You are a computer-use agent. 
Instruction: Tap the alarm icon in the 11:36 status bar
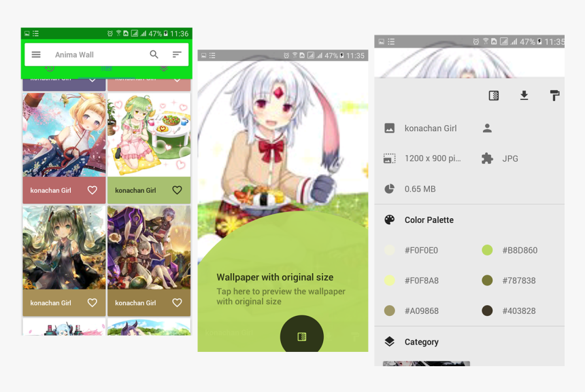coord(110,33)
